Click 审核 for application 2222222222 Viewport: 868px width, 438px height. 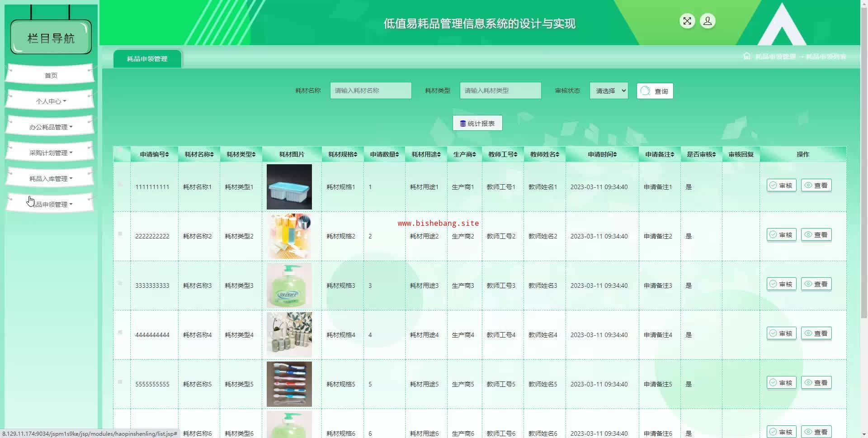[x=782, y=235]
